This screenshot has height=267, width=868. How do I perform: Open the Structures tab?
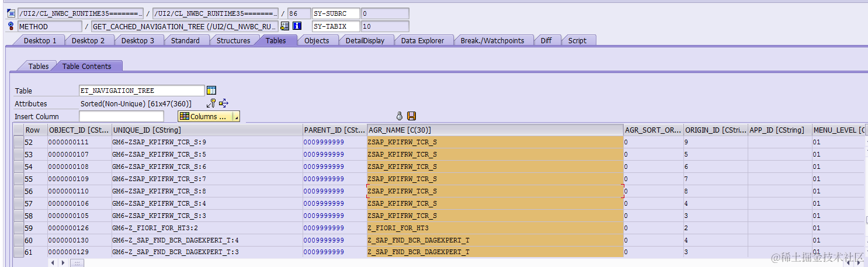233,40
